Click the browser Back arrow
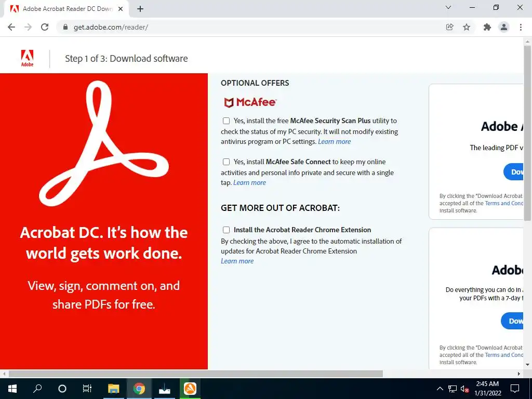 (11, 27)
